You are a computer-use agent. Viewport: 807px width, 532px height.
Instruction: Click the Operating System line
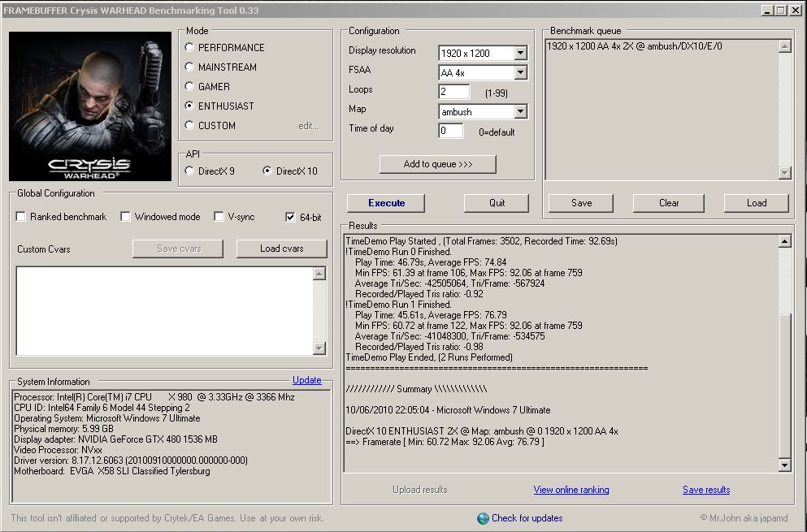click(107, 418)
